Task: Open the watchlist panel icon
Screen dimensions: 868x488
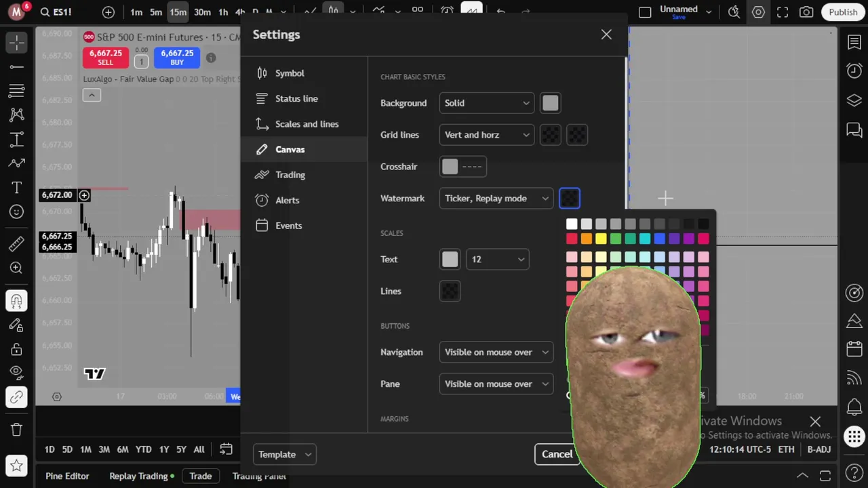Action: 854,42
